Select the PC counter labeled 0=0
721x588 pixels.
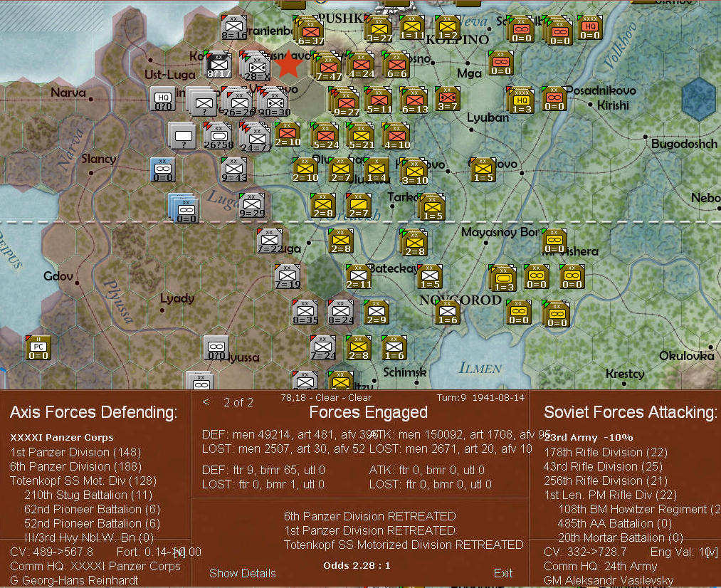coord(38,348)
